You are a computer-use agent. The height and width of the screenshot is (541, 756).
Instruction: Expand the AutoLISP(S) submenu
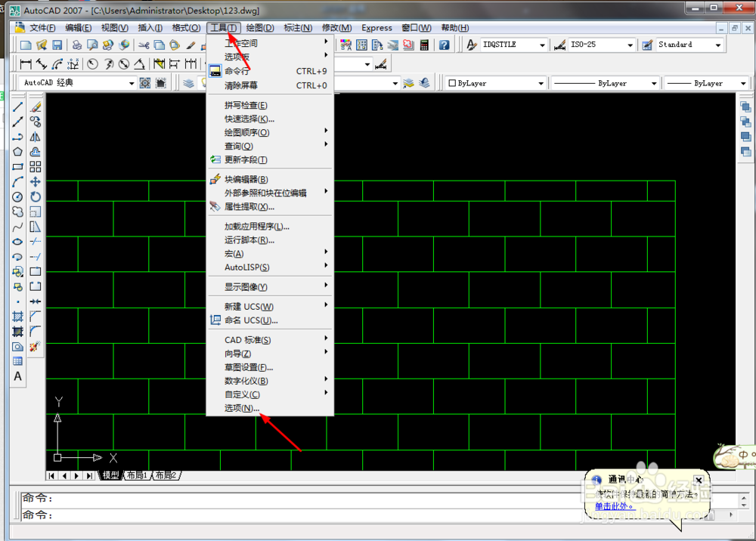coord(270,267)
